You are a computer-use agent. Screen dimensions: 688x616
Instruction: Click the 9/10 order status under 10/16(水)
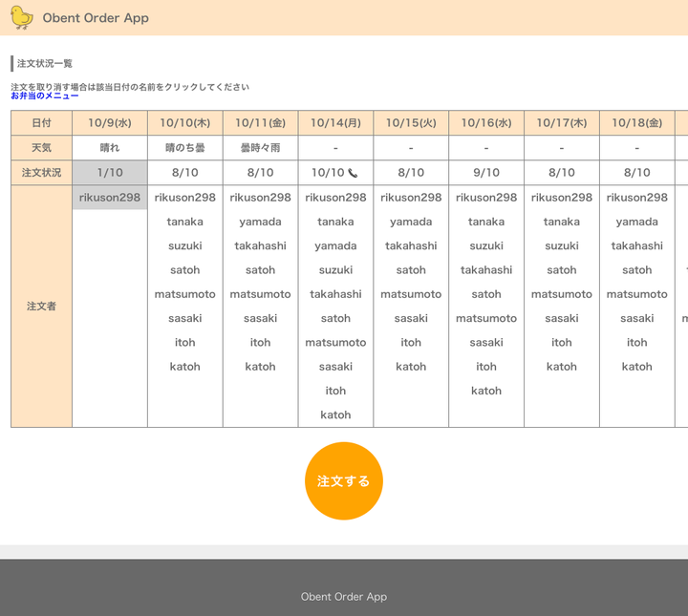(x=486, y=173)
